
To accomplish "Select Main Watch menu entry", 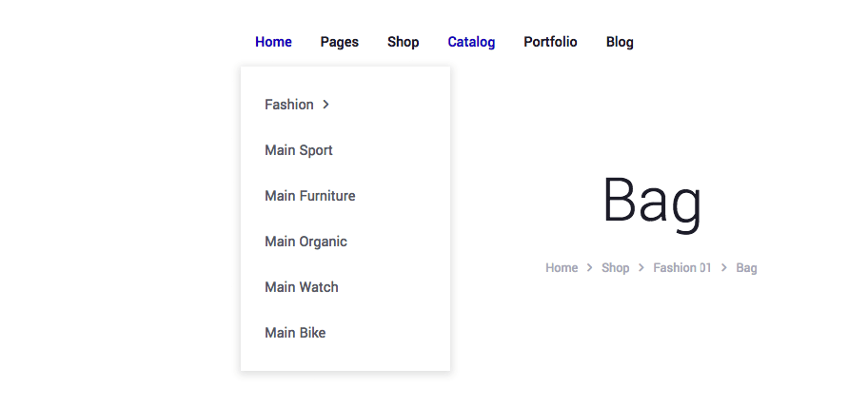I will click(x=301, y=287).
